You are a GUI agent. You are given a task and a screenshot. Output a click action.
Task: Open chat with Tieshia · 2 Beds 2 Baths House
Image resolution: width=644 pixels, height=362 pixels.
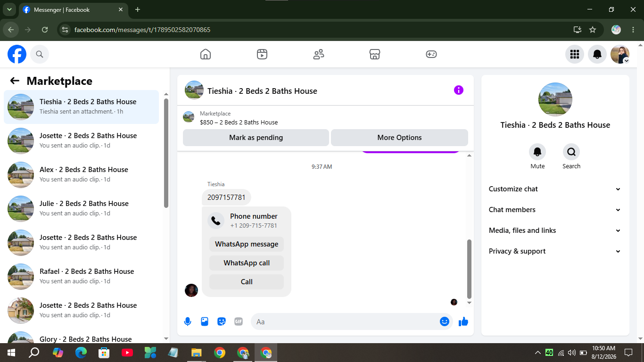tap(82, 107)
